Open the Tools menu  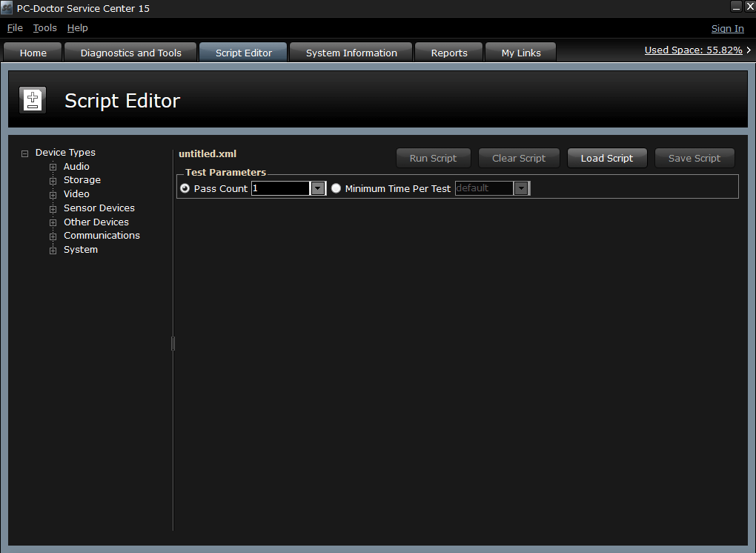(44, 28)
